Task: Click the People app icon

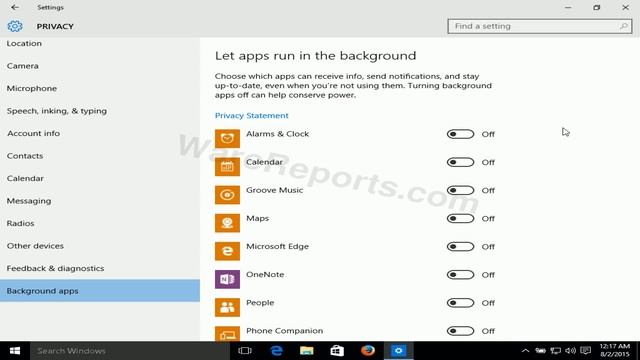Action: 227,307
